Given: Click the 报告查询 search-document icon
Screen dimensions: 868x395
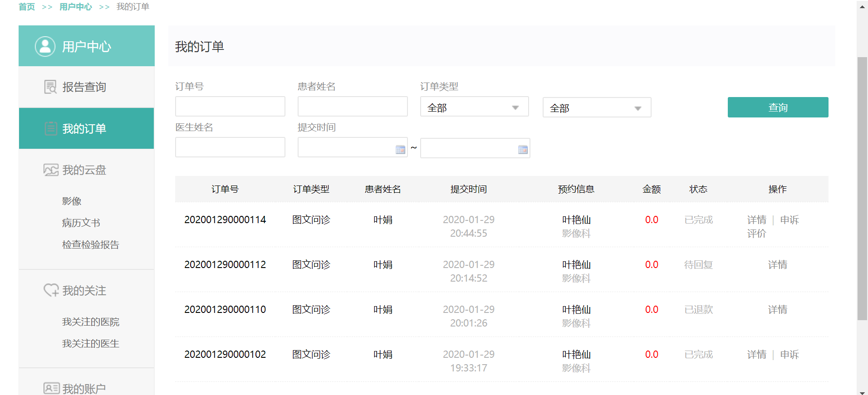Looking at the screenshot, I should (x=50, y=87).
